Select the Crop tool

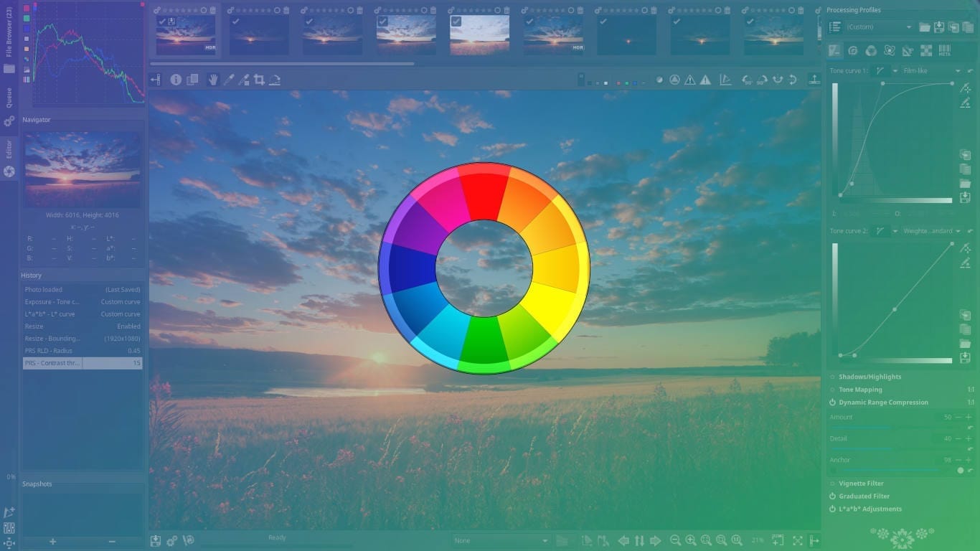[x=259, y=80]
